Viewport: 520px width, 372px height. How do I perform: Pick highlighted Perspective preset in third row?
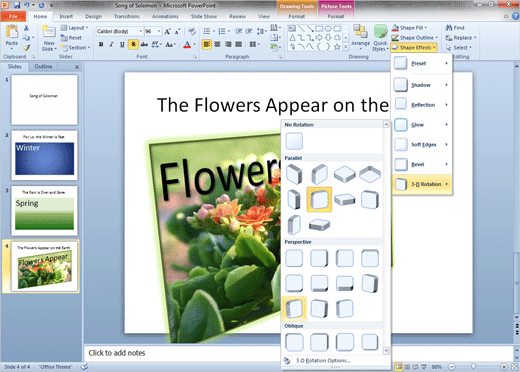point(294,309)
